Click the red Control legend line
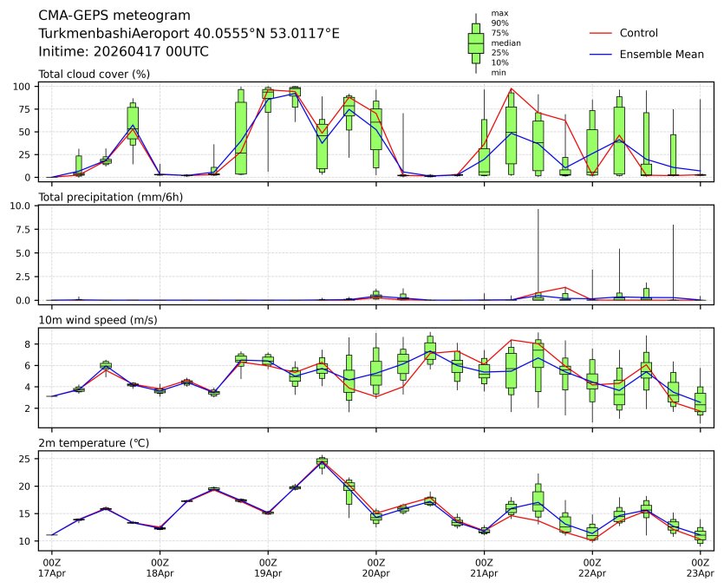724x588 pixels. (601, 33)
